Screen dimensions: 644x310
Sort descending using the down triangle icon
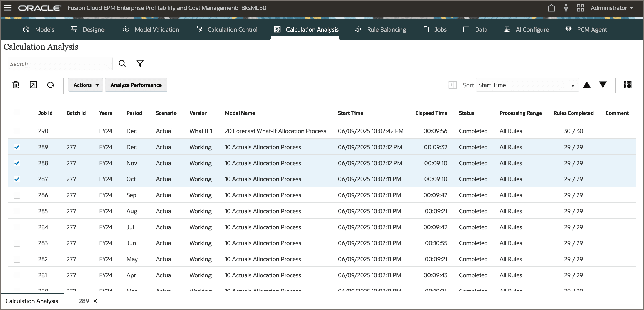(603, 85)
